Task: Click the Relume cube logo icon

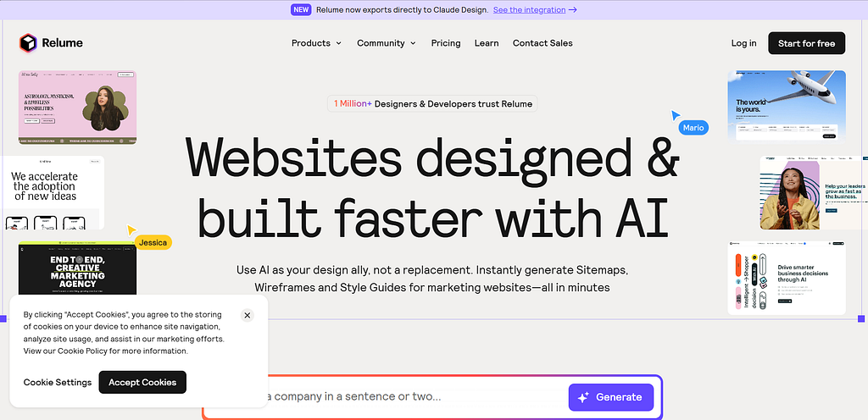Action: point(28,43)
